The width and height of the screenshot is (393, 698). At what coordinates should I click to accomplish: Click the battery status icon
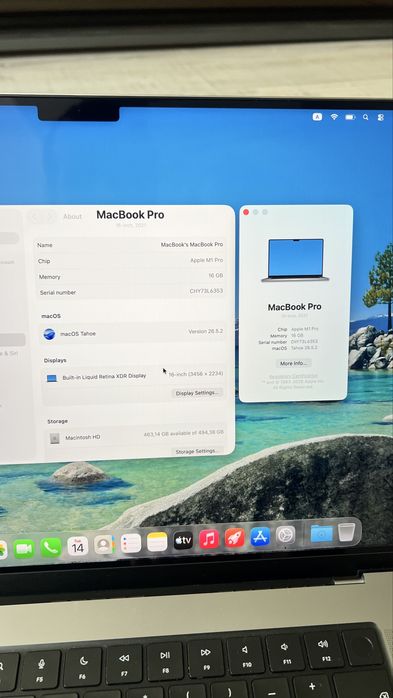351,117
